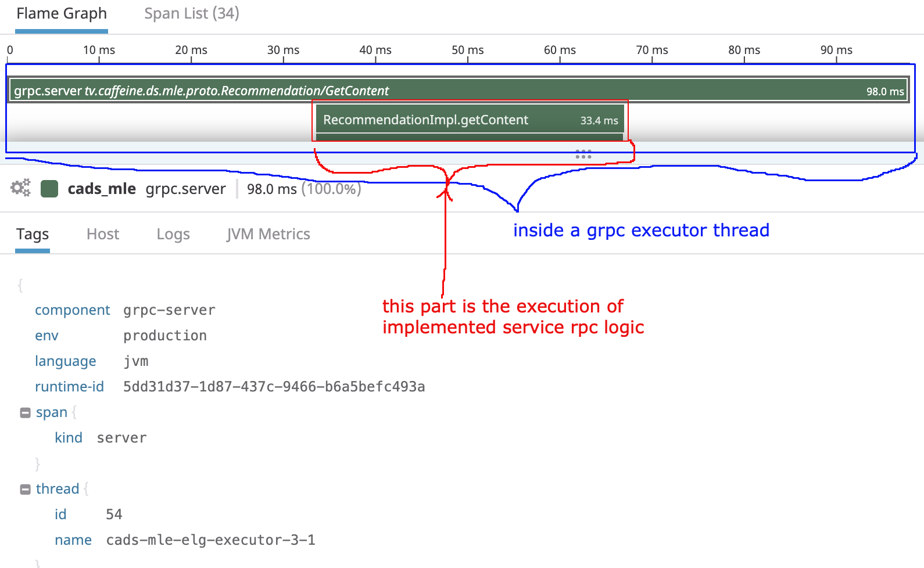924x568 pixels.
Task: Click the production tag value
Action: [x=165, y=336]
